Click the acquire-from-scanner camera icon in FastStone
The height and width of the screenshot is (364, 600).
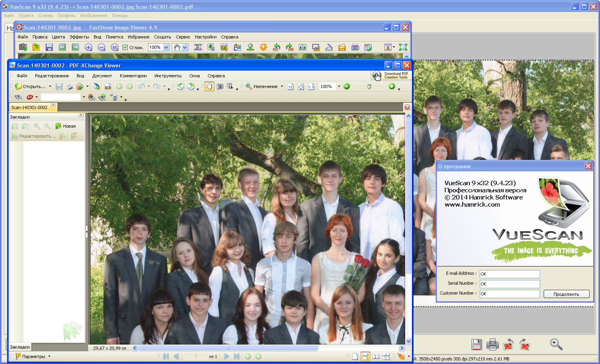tap(23, 47)
